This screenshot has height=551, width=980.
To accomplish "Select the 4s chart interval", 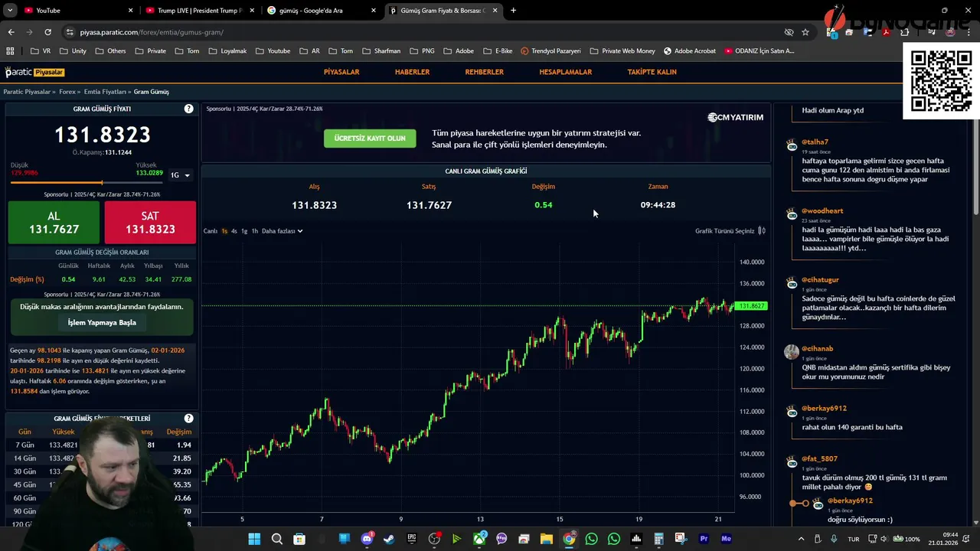I will point(234,231).
